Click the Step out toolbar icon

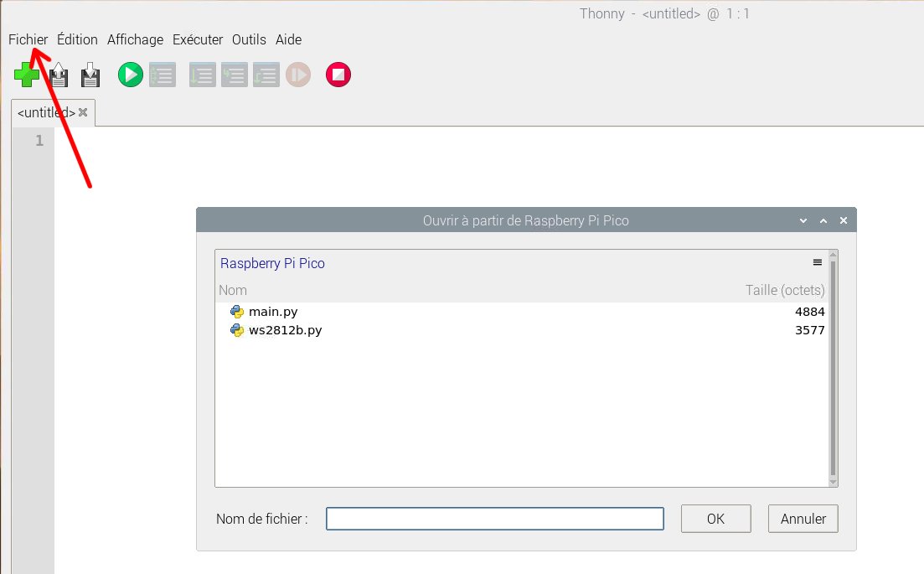point(266,75)
